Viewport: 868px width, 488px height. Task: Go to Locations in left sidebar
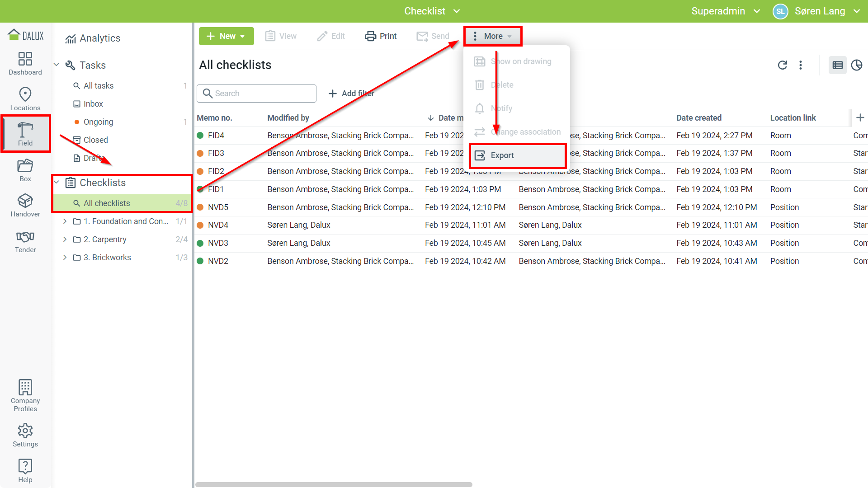click(x=25, y=99)
